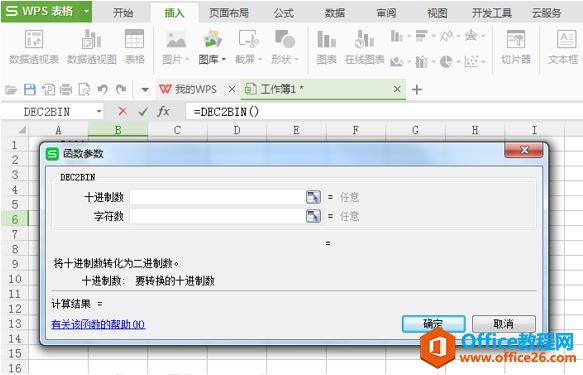Open the 图库 gallery icon
Viewport: 583px width, 375px height.
coord(212,39)
